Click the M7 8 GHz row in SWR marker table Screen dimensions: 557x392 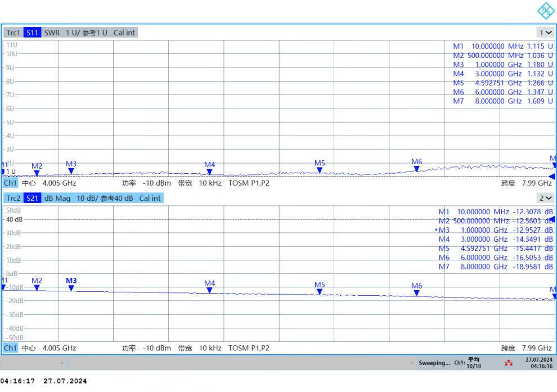tap(502, 101)
